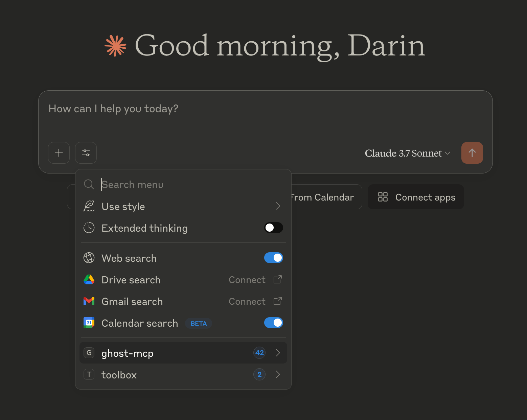The height and width of the screenshot is (420, 527).
Task: Click Connect next to Drive search
Action: pos(247,280)
